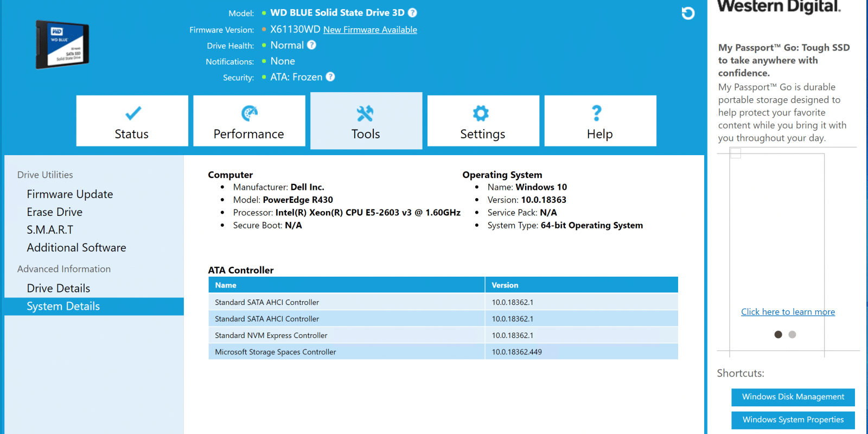868x434 pixels.
Task: Open the Model help question mark icon
Action: [412, 12]
